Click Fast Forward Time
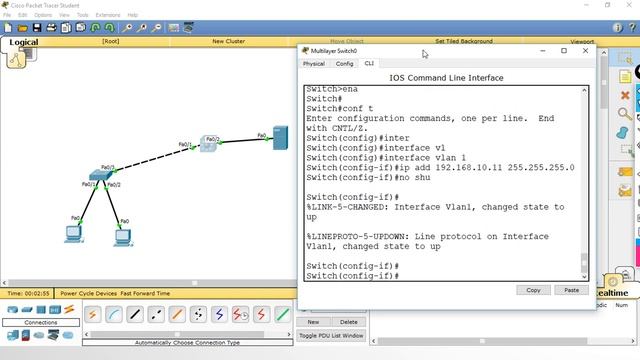This screenshot has height=360, width=640. click(145, 293)
